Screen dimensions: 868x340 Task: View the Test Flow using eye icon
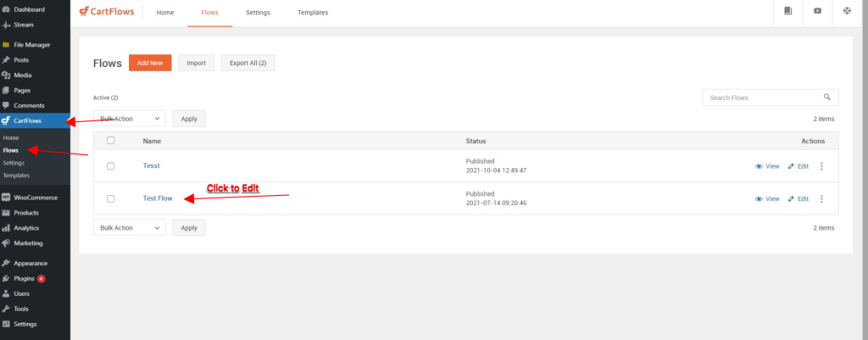click(x=759, y=198)
